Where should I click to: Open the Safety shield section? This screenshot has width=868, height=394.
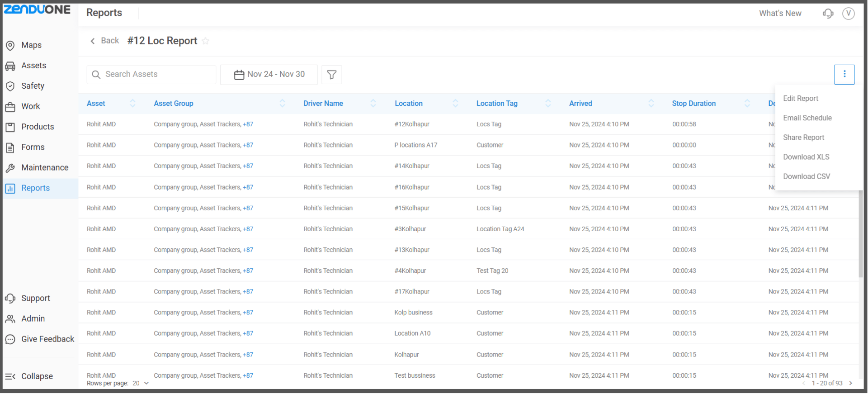coord(33,86)
